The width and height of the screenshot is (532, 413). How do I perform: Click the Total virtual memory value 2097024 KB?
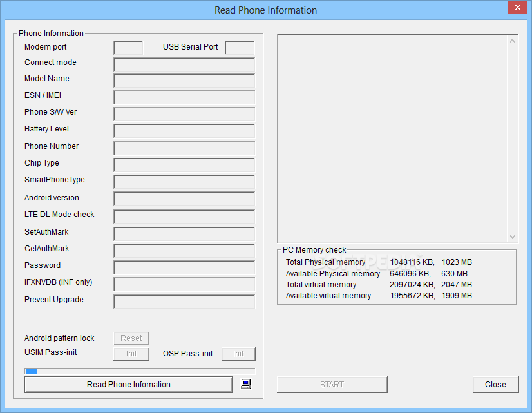pyautogui.click(x=412, y=285)
